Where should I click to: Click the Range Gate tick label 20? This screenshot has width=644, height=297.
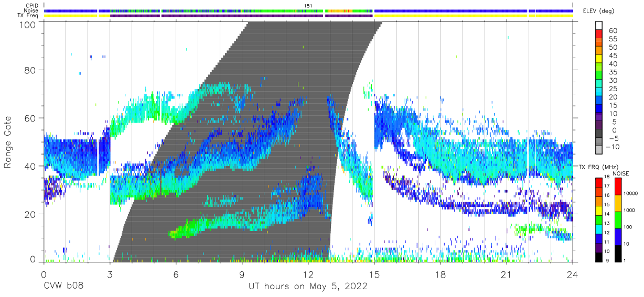click(30, 214)
